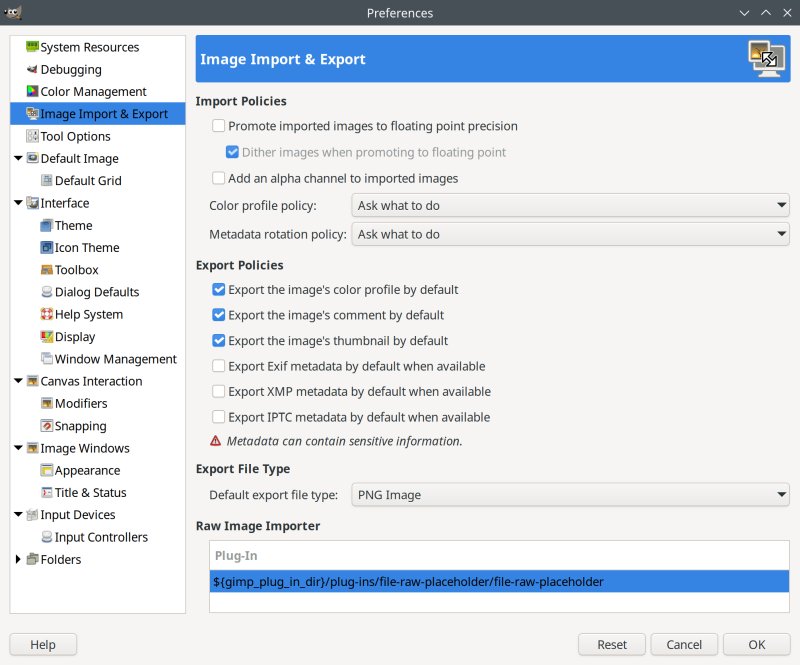Select the Default Grid tree item
Screen dimensions: 800x665
coord(82,180)
